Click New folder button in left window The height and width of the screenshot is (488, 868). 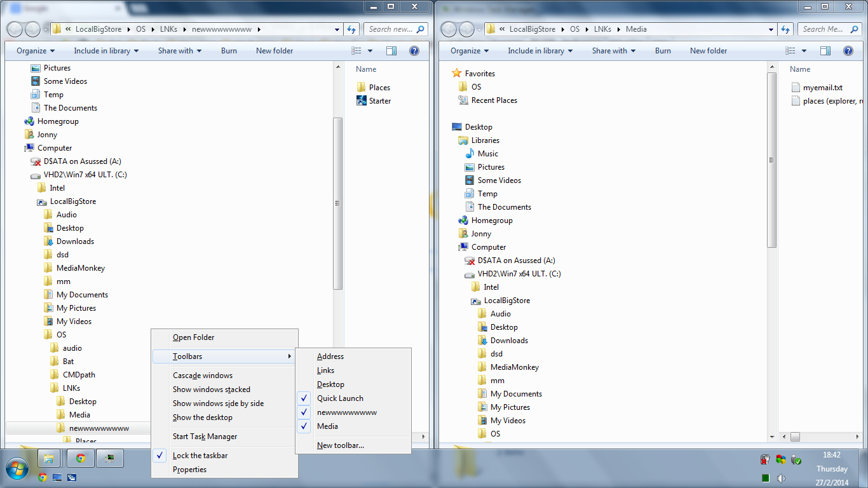click(x=275, y=51)
